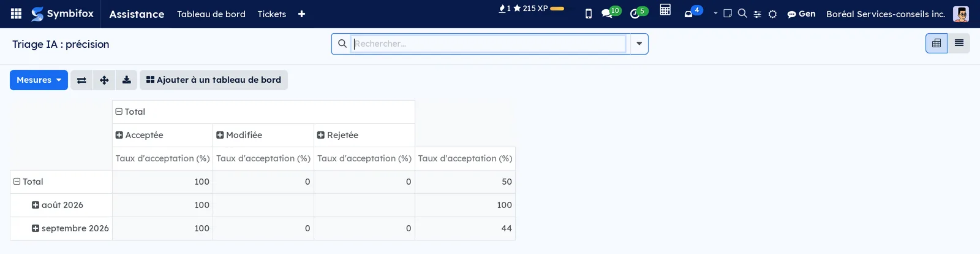Sort by the rightmost Taux d'acceptation total column
980x254 pixels.
465,158
